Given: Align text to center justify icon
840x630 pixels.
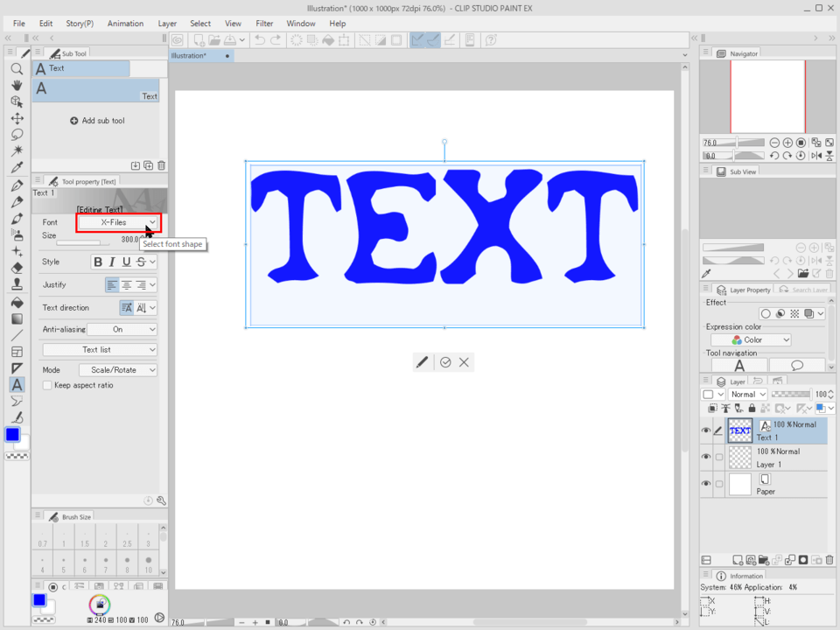Looking at the screenshot, I should (126, 285).
